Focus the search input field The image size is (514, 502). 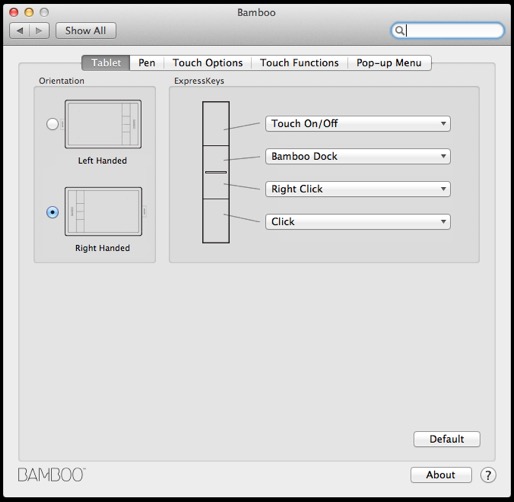[447, 31]
